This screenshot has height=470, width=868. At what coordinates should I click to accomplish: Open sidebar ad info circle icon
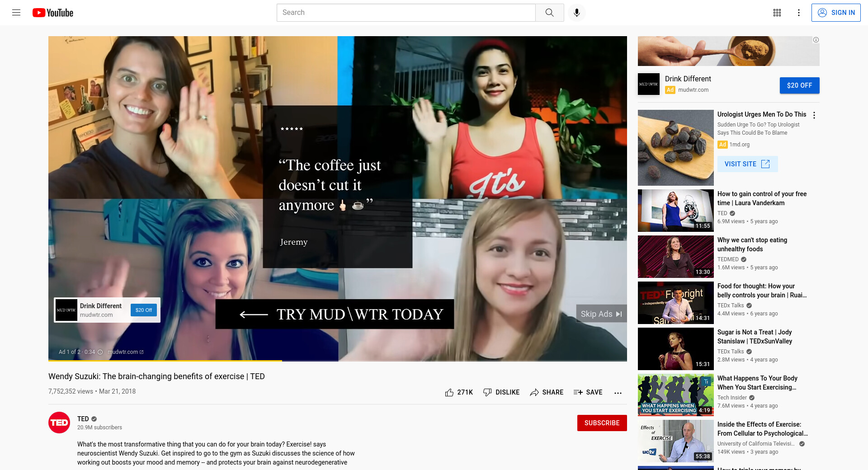[x=816, y=40]
